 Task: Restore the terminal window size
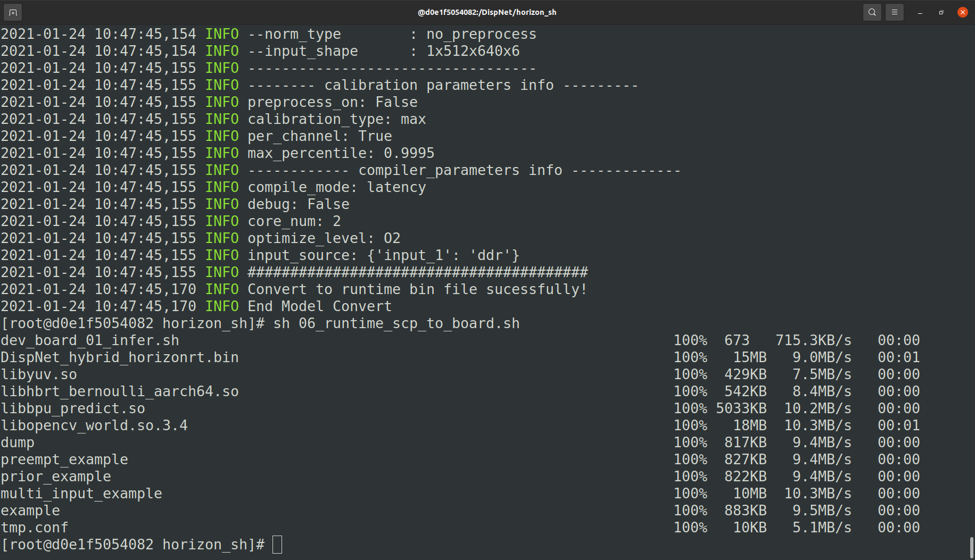[x=941, y=12]
